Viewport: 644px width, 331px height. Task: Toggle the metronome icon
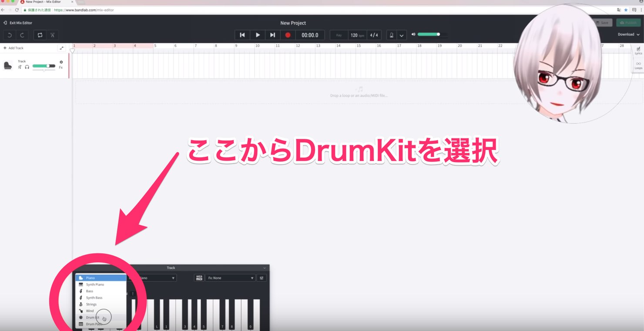pos(392,35)
